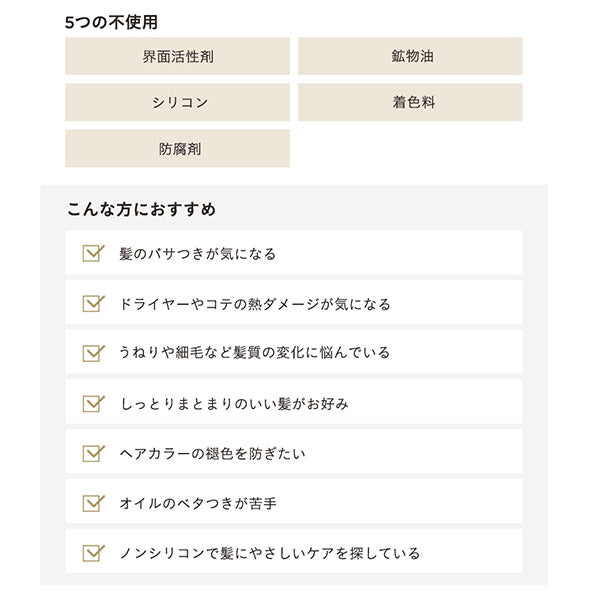This screenshot has width=600, height=600.
Task: Click the シリコン ingredient tile
Action: click(x=177, y=102)
